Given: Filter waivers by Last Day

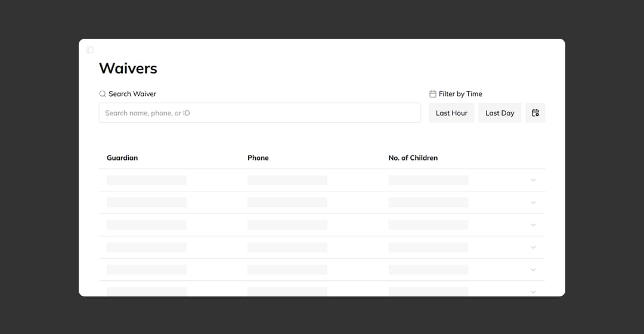Looking at the screenshot, I should pos(500,113).
